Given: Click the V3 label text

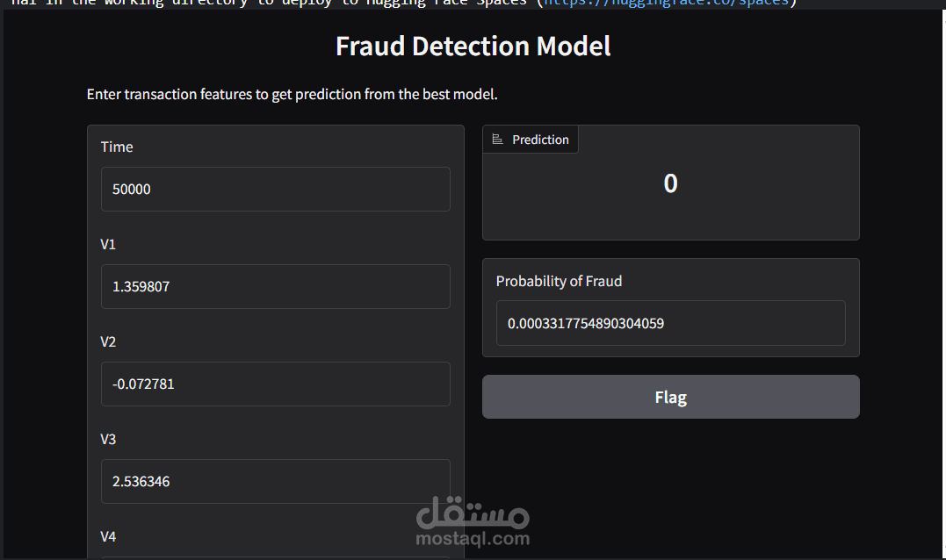Looking at the screenshot, I should pos(108,439).
